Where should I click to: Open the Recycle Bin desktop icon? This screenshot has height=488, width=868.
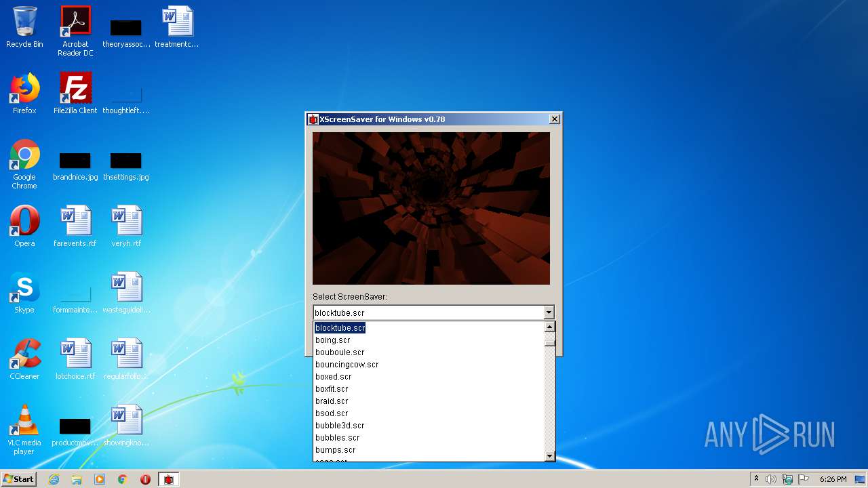24,27
